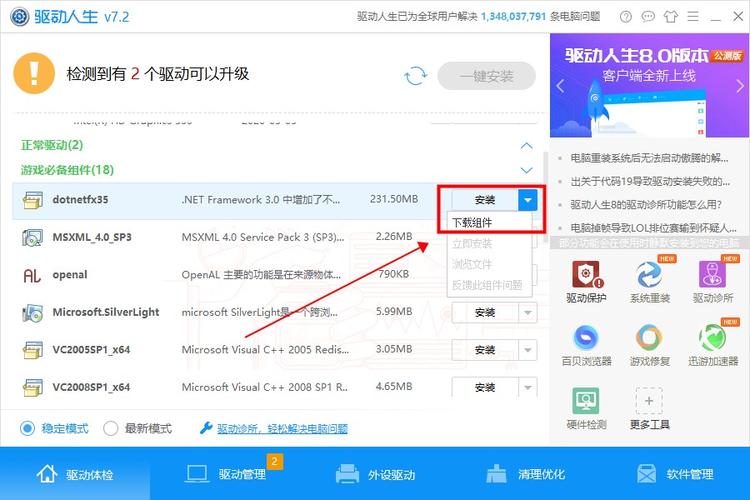750x500 pixels.
Task: Switch to 软件管理 tab
Action: (x=675, y=474)
